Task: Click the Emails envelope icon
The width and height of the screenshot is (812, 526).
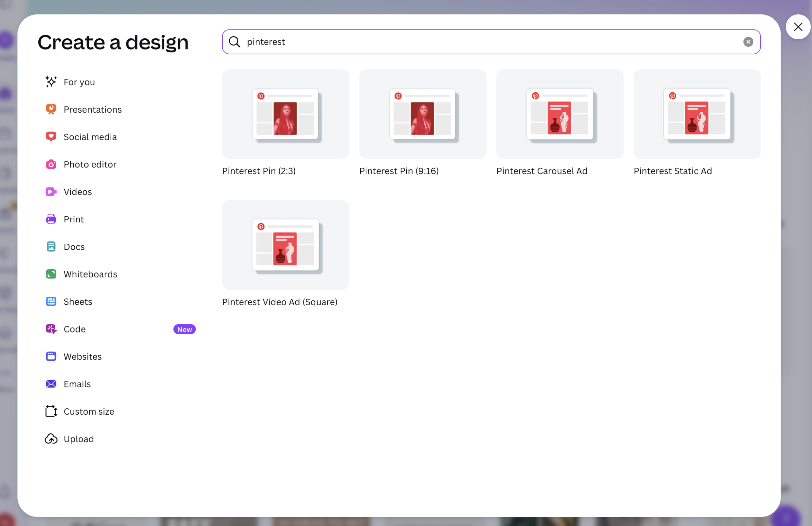Action: coord(51,384)
